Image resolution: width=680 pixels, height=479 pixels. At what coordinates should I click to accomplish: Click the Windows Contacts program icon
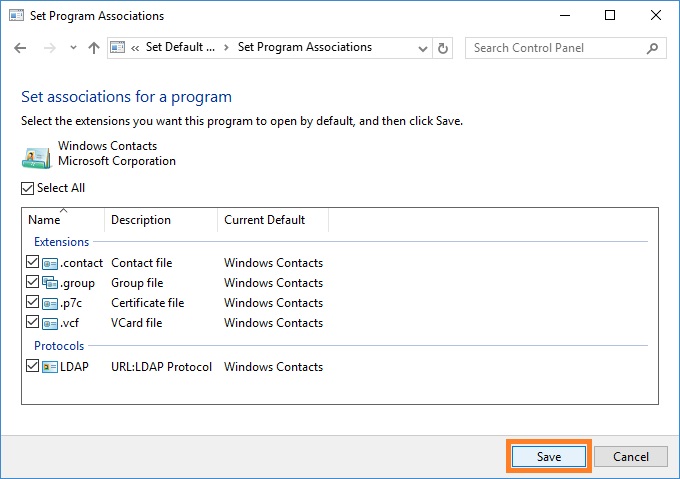pos(37,158)
